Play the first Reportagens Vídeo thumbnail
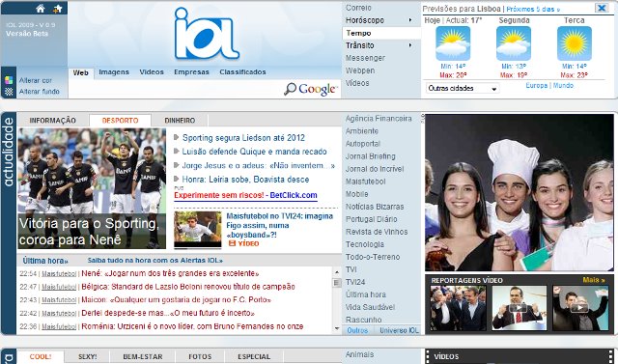The height and width of the screenshot is (364, 618). pyautogui.click(x=458, y=308)
